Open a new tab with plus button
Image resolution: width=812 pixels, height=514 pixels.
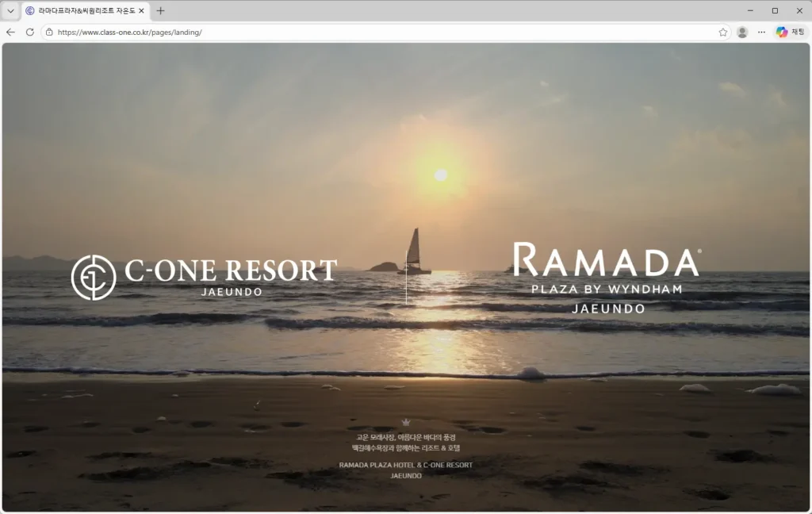[160, 11]
